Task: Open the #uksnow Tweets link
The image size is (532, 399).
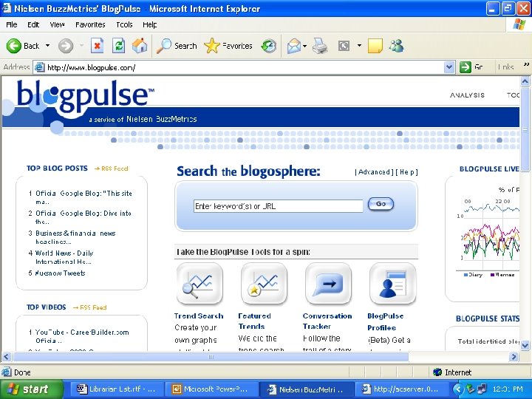Action: tap(60, 273)
